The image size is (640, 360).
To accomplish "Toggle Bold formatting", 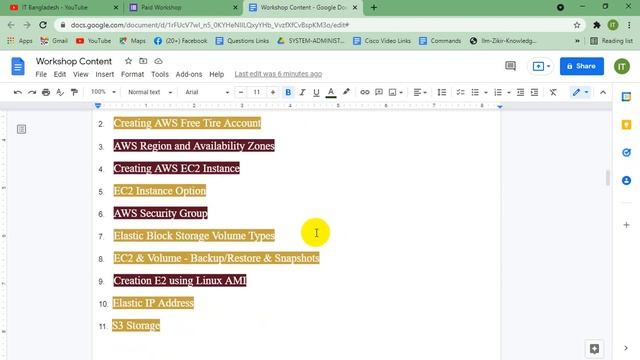I will point(288,92).
